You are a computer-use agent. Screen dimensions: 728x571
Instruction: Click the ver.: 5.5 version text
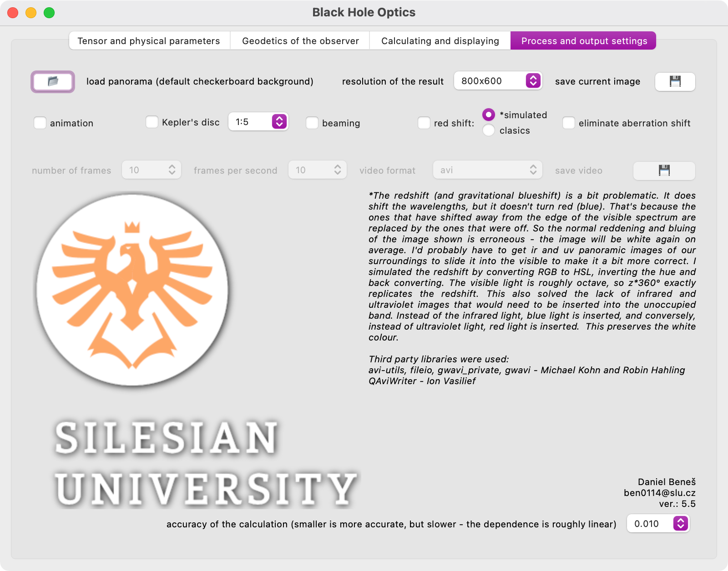677,504
